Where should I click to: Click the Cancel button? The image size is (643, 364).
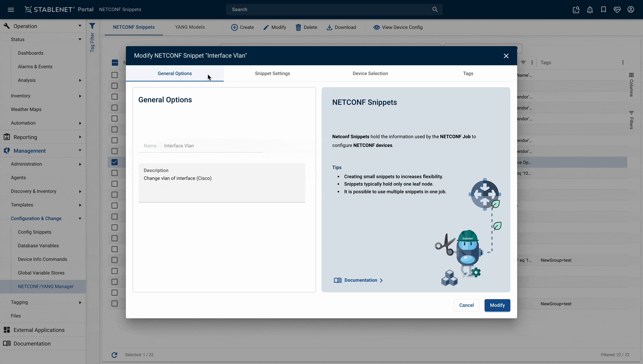(466, 305)
